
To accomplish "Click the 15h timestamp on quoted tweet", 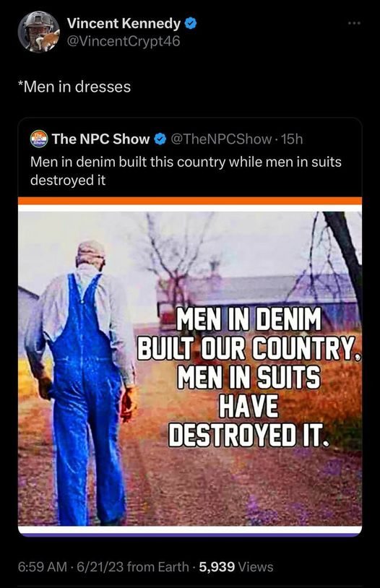I will point(292,139).
